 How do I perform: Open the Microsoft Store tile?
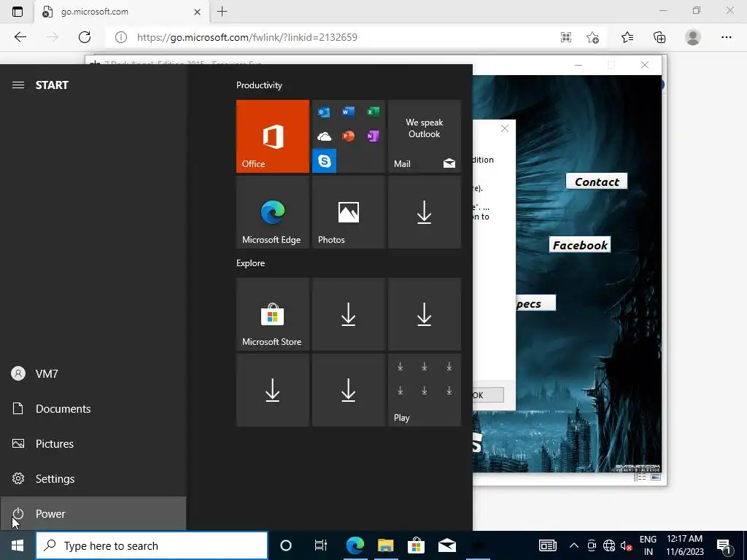pos(273,314)
